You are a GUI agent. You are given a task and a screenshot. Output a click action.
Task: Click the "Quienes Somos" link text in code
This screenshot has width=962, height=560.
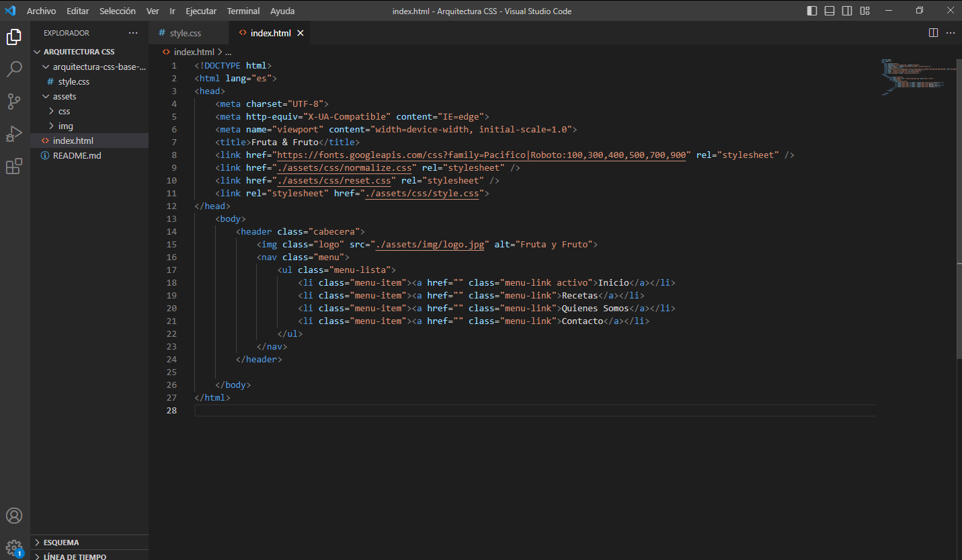point(595,309)
